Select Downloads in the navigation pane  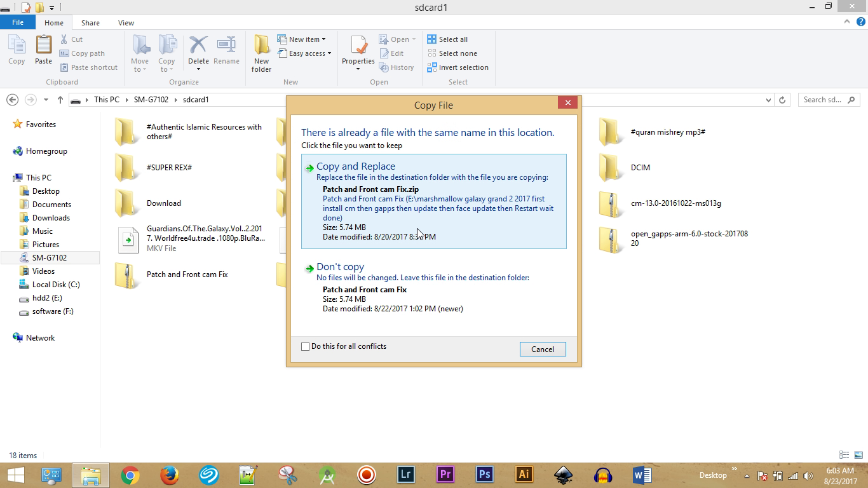pos(51,218)
